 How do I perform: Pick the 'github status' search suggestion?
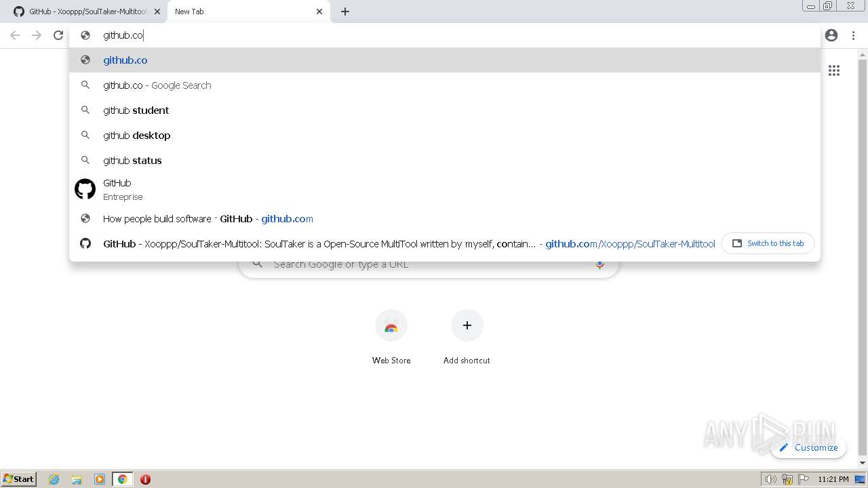click(x=445, y=161)
